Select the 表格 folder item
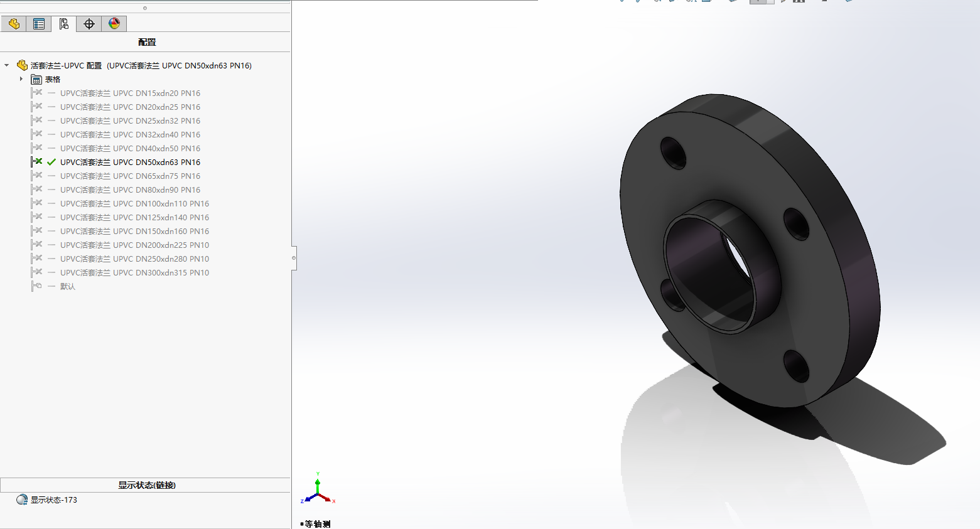Image resolution: width=980 pixels, height=529 pixels. 53,80
